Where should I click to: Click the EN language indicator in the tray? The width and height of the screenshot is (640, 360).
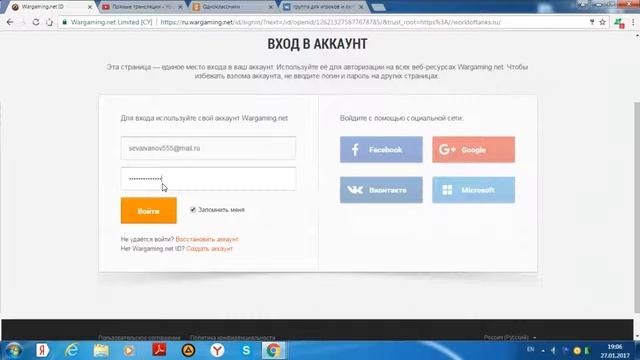[531, 349]
